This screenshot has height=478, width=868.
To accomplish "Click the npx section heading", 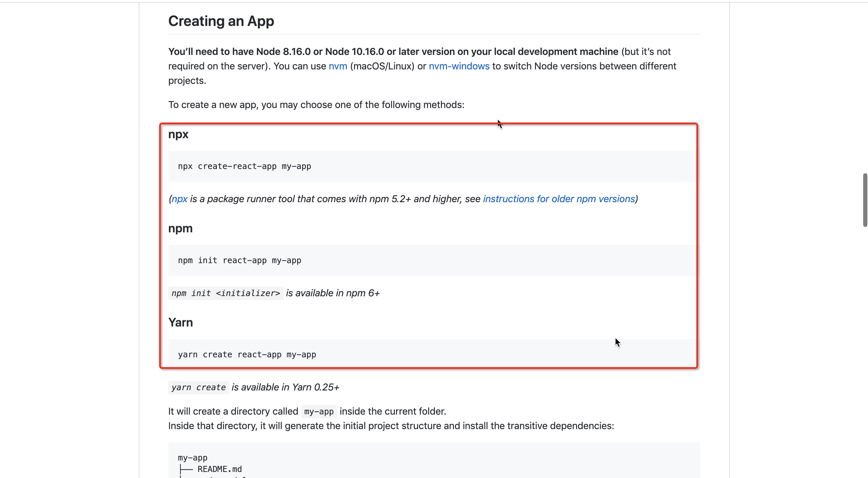I will coord(178,134).
